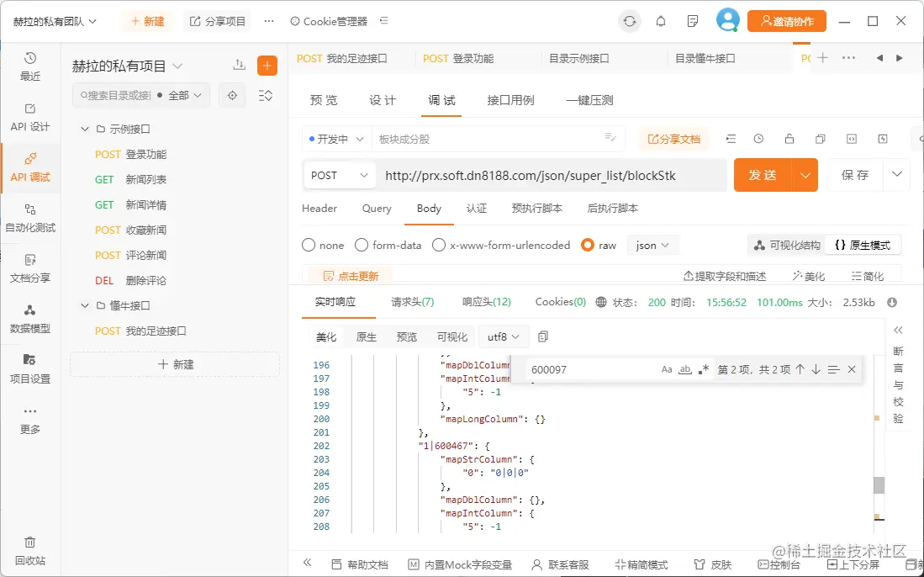Click the indent list icon after 分享文档
This screenshot has height=577, width=924.
pyautogui.click(x=731, y=139)
